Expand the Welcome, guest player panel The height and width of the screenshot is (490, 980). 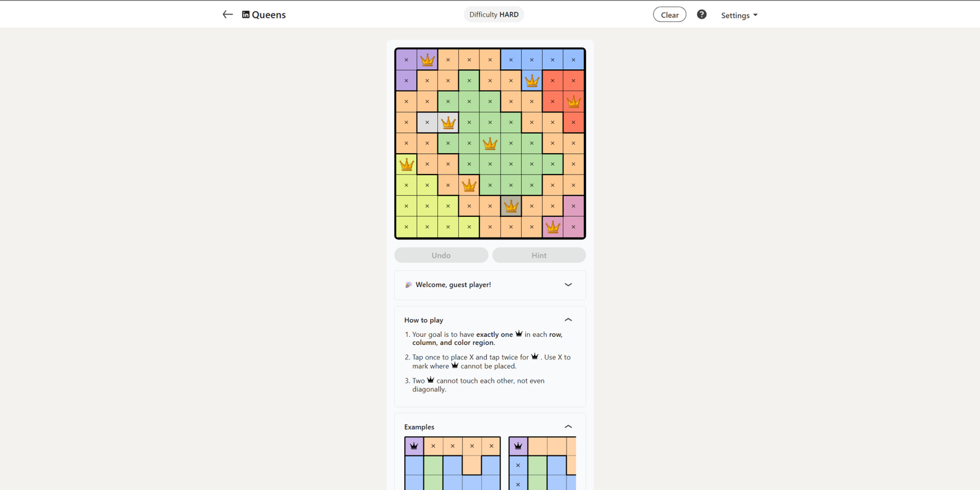coord(568,285)
